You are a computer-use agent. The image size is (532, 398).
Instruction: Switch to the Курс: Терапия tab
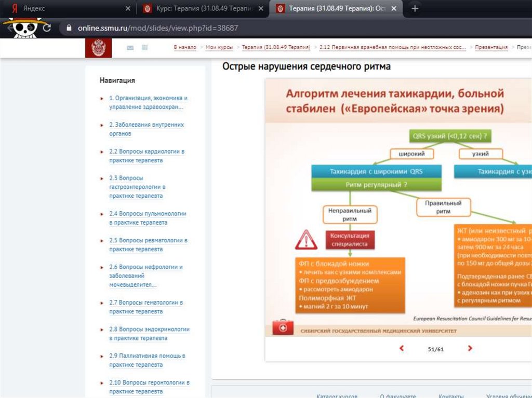(203, 8)
